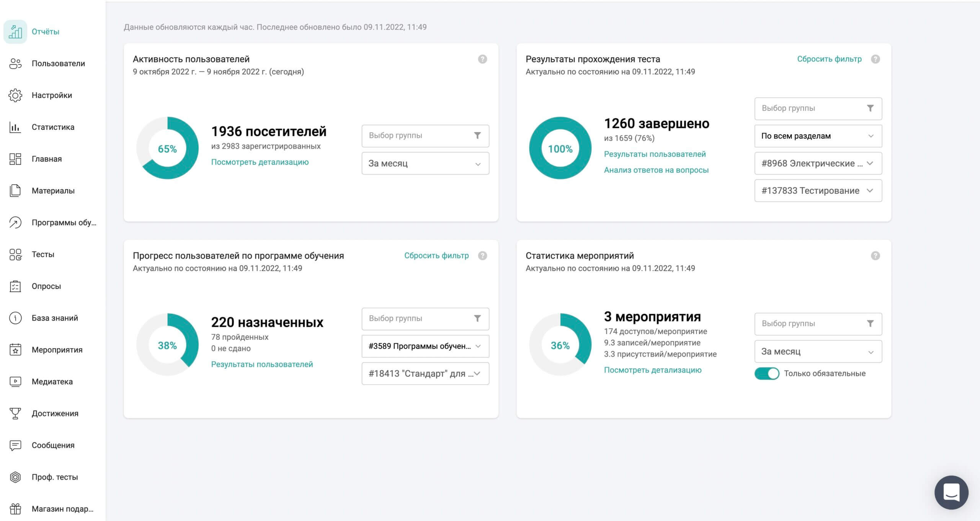Click Анализ ответов на вопросы link
Screen dimensions: 980x521
pos(656,170)
